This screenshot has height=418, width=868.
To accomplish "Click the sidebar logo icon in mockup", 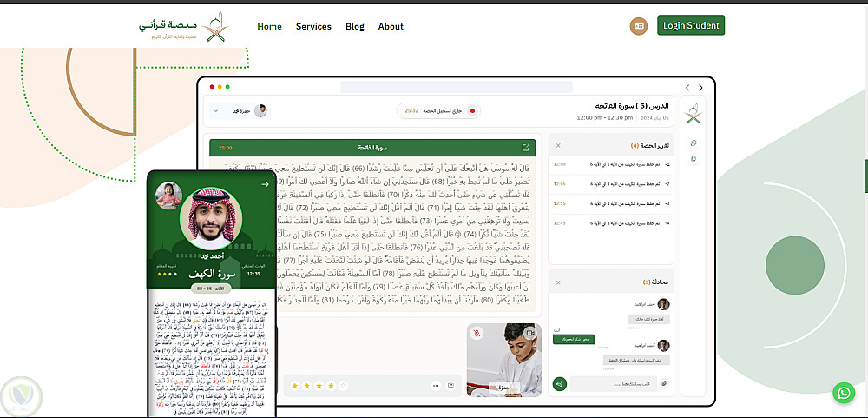I will (693, 114).
